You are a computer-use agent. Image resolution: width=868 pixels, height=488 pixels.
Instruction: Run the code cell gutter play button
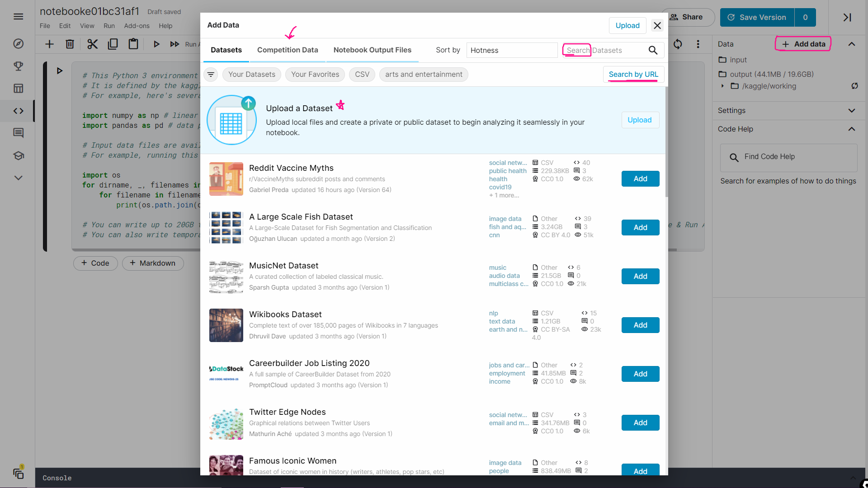[59, 70]
